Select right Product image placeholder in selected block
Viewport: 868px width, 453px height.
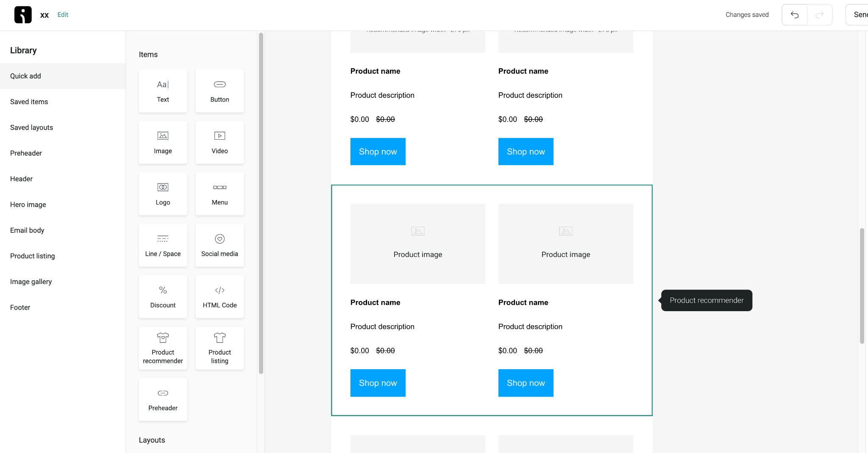[566, 244]
